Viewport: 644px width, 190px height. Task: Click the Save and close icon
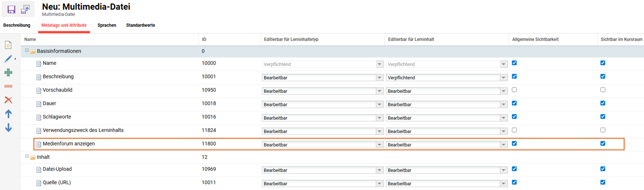[26, 9]
